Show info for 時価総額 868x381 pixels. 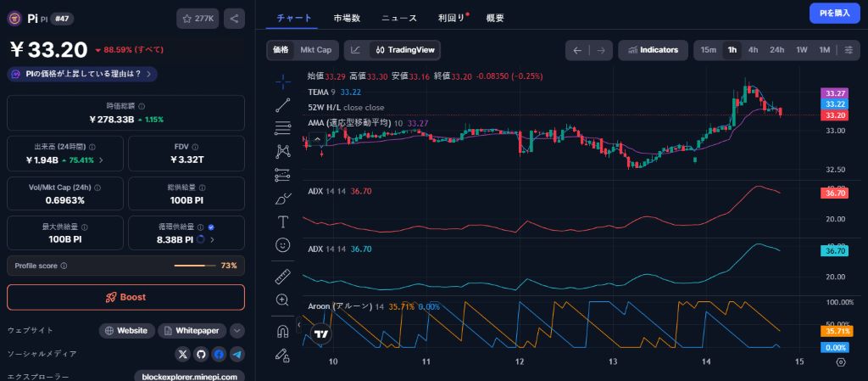tap(142, 106)
